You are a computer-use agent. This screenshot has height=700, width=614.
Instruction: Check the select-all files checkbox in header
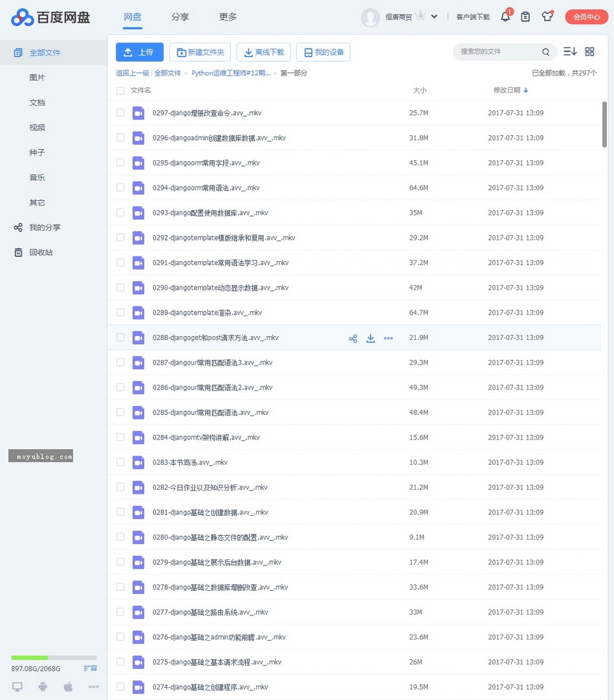(x=120, y=91)
